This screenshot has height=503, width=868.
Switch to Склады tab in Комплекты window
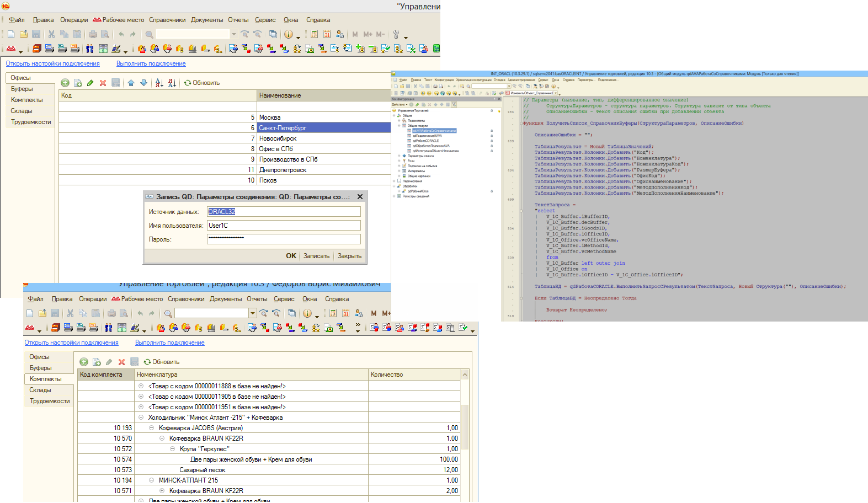pyautogui.click(x=40, y=390)
